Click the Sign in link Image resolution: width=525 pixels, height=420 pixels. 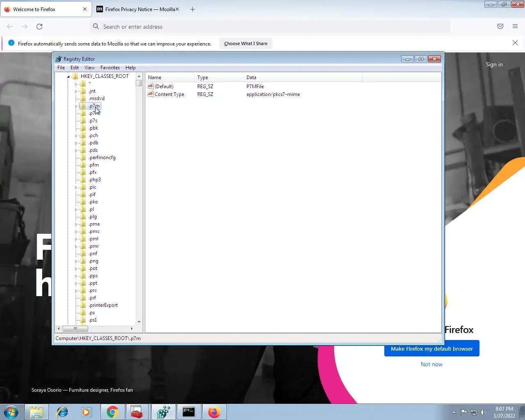494,64
